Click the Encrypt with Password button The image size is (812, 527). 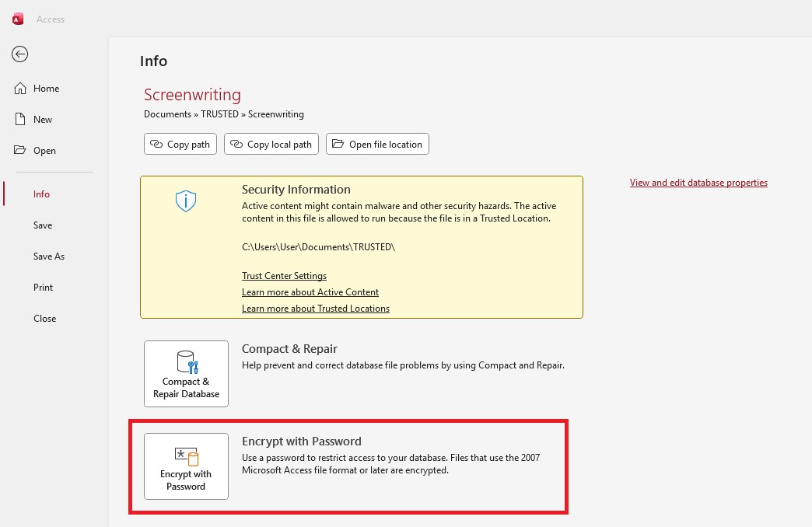[x=187, y=466]
